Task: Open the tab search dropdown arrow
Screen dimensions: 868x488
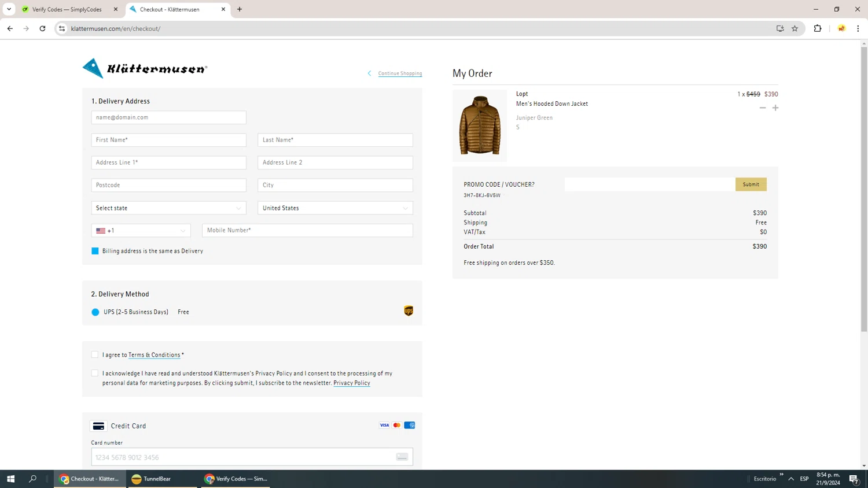Action: click(9, 9)
